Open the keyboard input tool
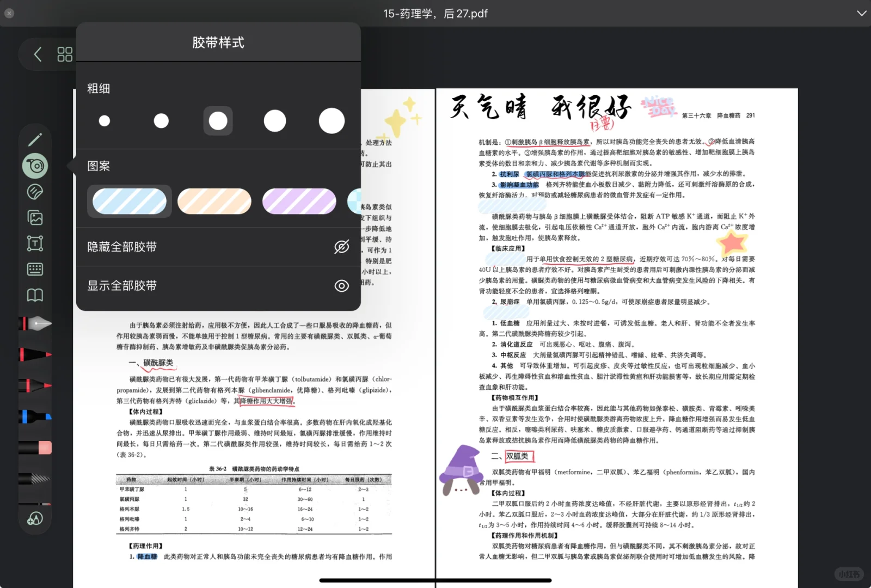 [x=35, y=269]
